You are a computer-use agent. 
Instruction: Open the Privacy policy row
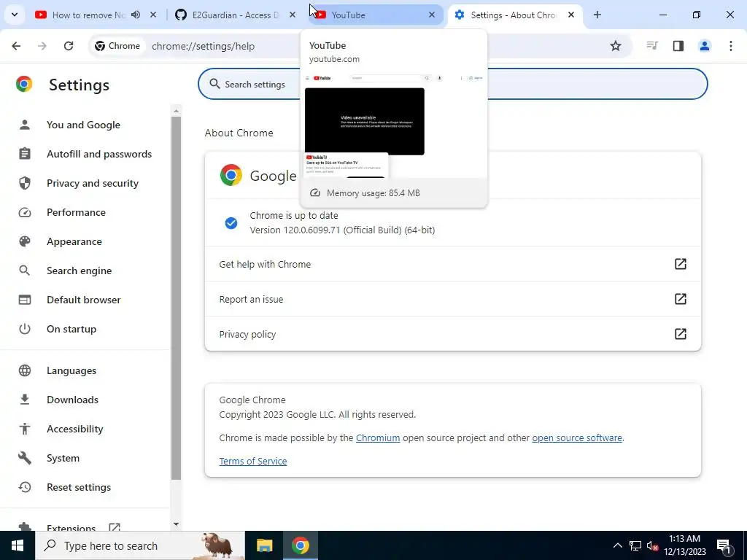[452, 334]
